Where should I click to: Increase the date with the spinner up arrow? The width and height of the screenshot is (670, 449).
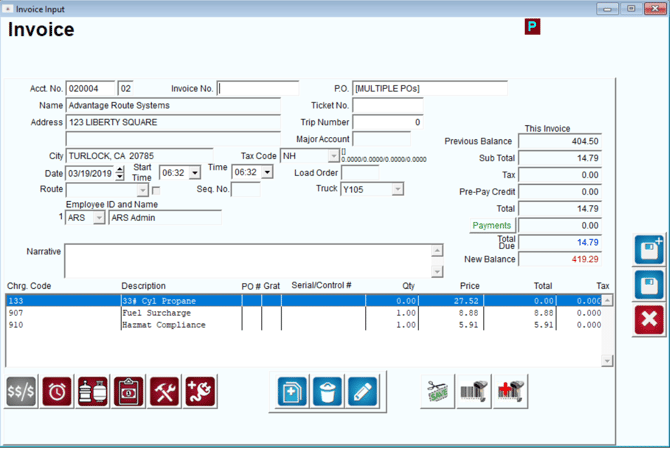120,170
